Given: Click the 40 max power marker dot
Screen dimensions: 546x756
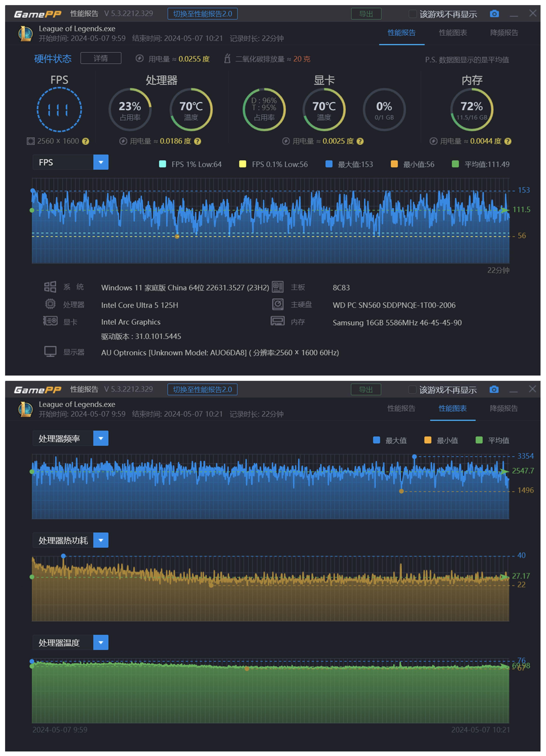Looking at the screenshot, I should 63,556.
